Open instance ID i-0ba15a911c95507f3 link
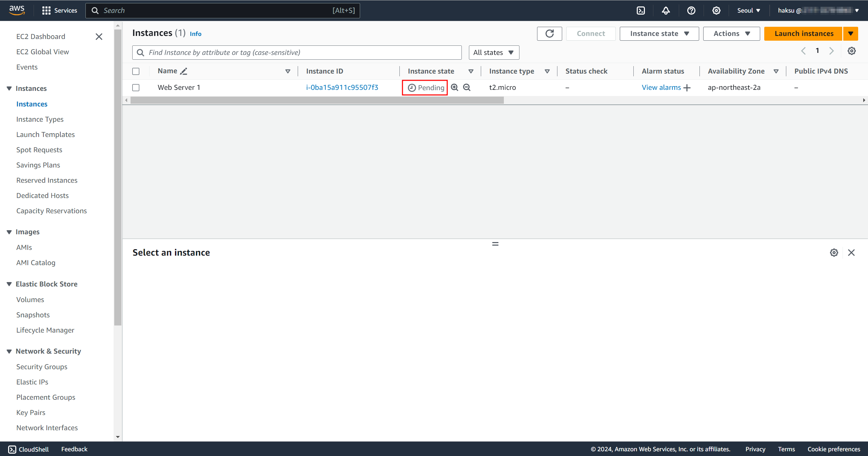Image resolution: width=868 pixels, height=456 pixels. click(x=342, y=87)
